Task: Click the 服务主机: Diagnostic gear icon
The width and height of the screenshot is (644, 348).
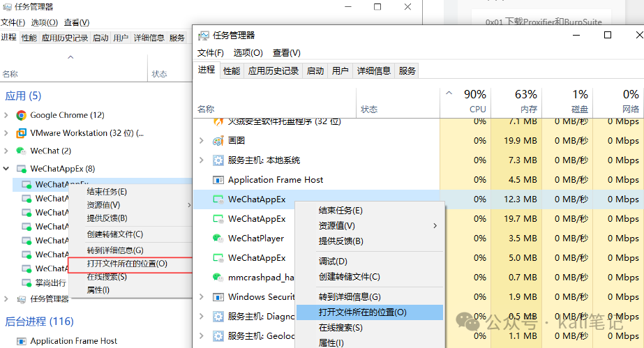Action: (x=218, y=317)
